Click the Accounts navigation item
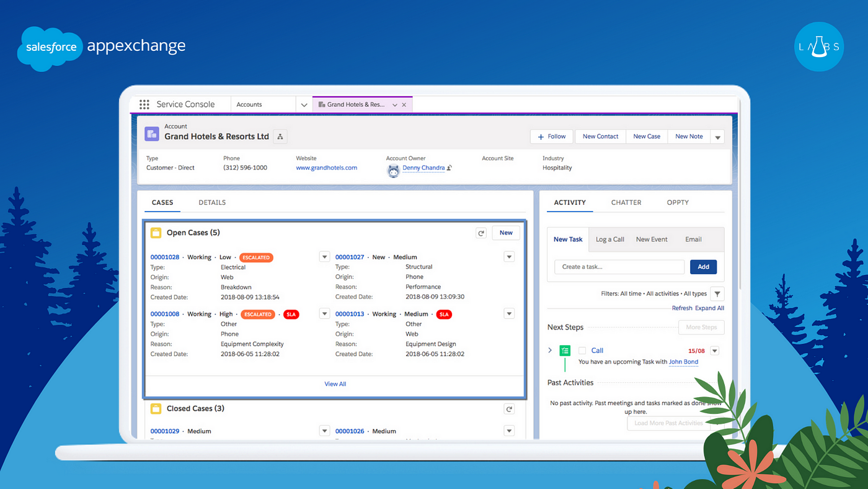 click(249, 105)
